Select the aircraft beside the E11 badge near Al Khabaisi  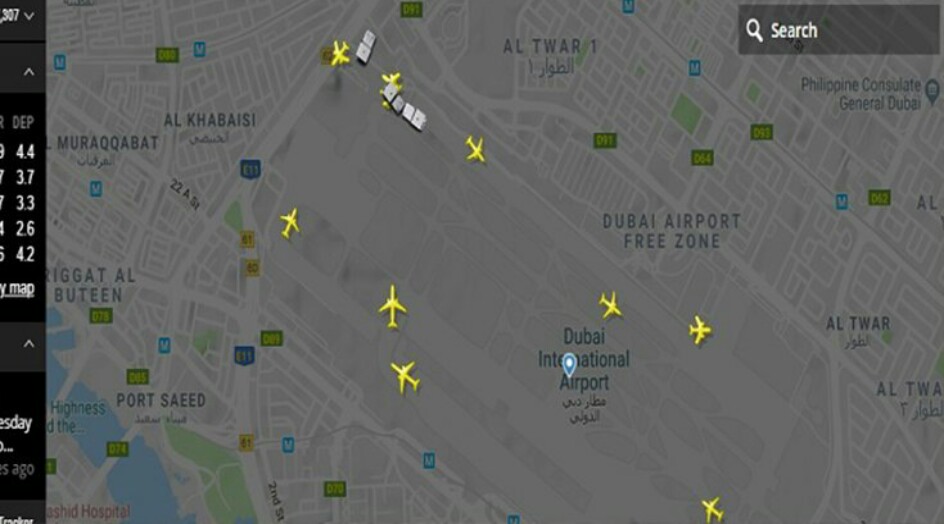tap(290, 223)
